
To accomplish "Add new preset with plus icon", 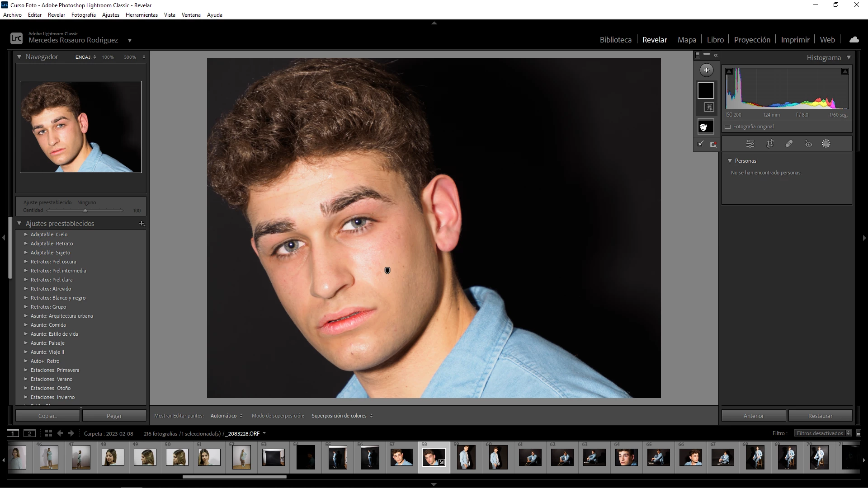I will click(142, 223).
